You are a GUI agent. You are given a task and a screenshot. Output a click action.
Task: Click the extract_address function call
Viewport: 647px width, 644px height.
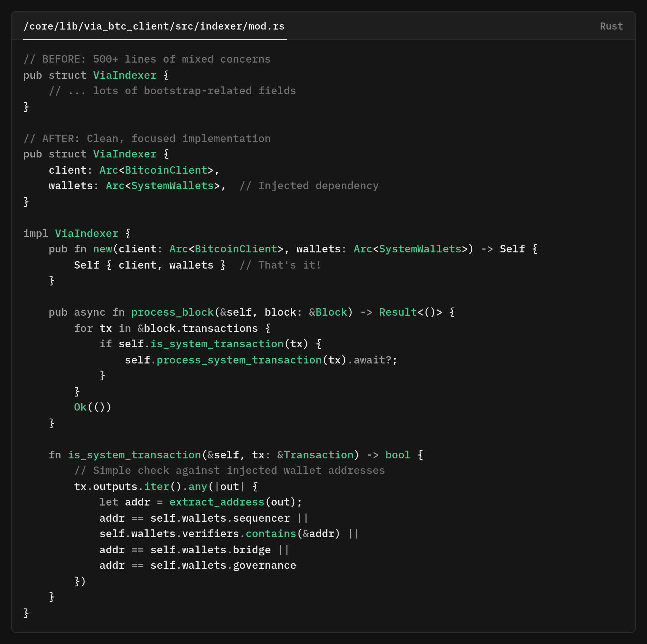coord(217,502)
